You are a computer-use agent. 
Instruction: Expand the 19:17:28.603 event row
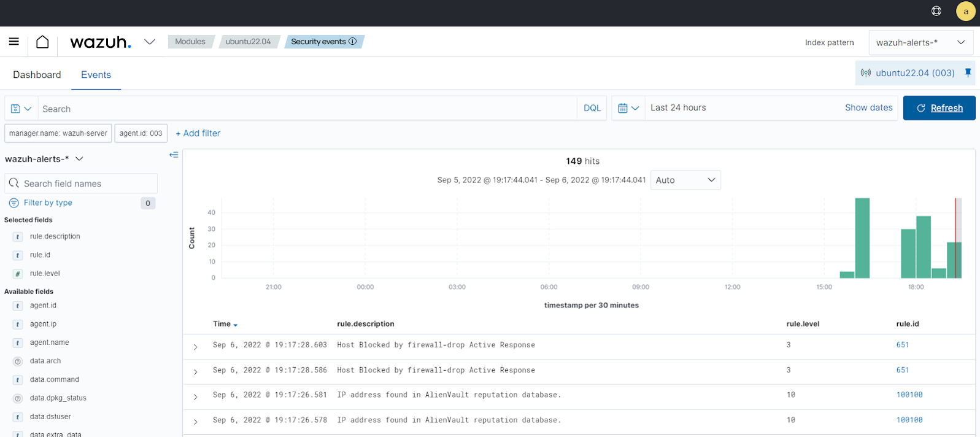pyautogui.click(x=196, y=347)
